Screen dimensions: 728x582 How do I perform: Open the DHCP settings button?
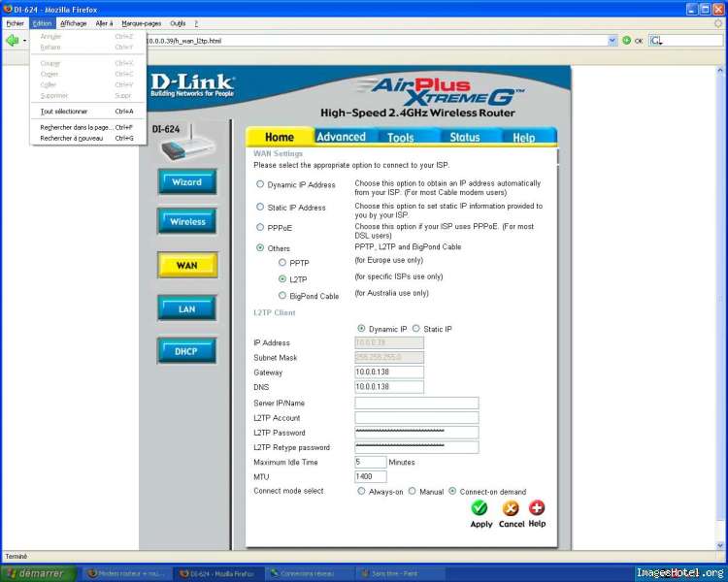point(187,351)
